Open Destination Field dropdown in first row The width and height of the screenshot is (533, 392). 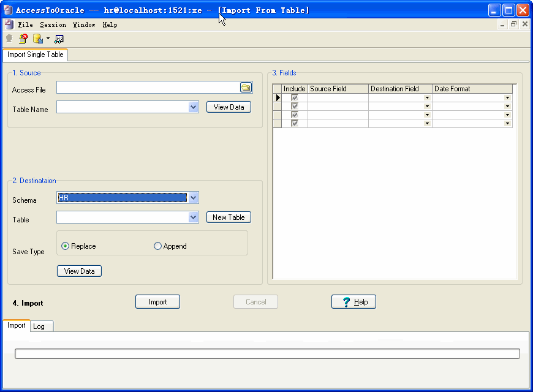pyautogui.click(x=427, y=98)
